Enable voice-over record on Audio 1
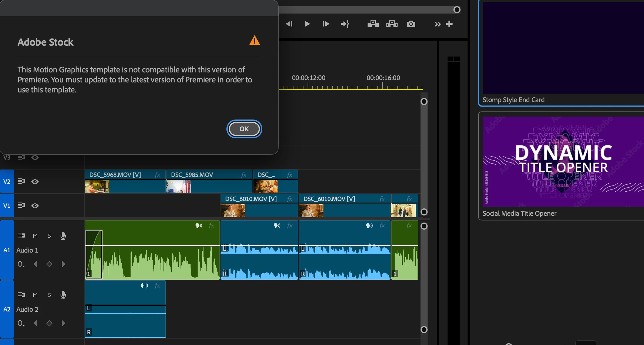644x345 pixels. click(63, 236)
